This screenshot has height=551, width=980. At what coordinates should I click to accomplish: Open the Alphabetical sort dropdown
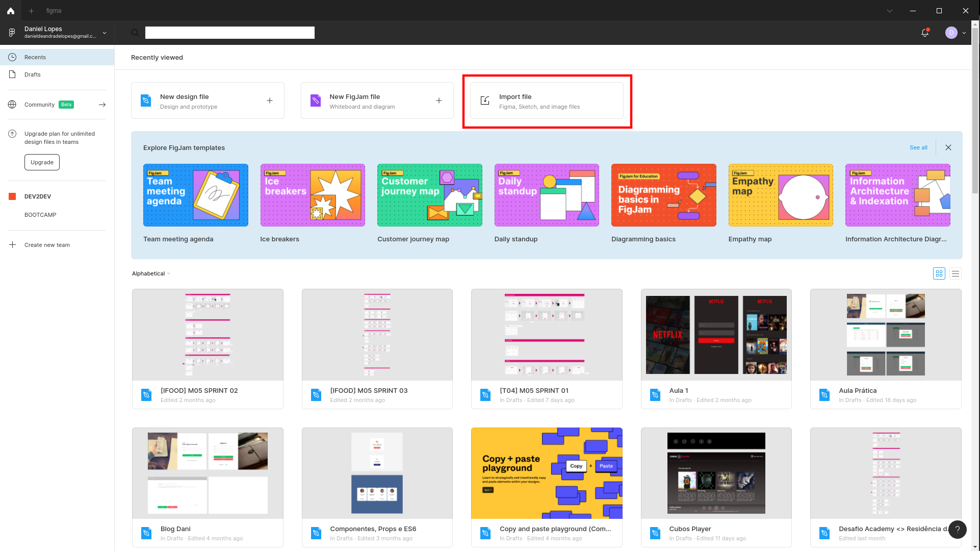pyautogui.click(x=150, y=273)
